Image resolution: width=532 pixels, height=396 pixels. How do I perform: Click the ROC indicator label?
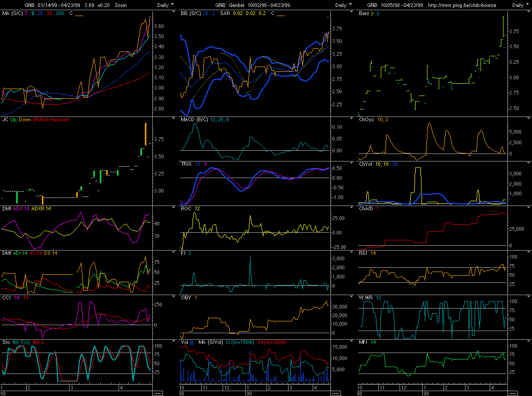click(x=186, y=209)
